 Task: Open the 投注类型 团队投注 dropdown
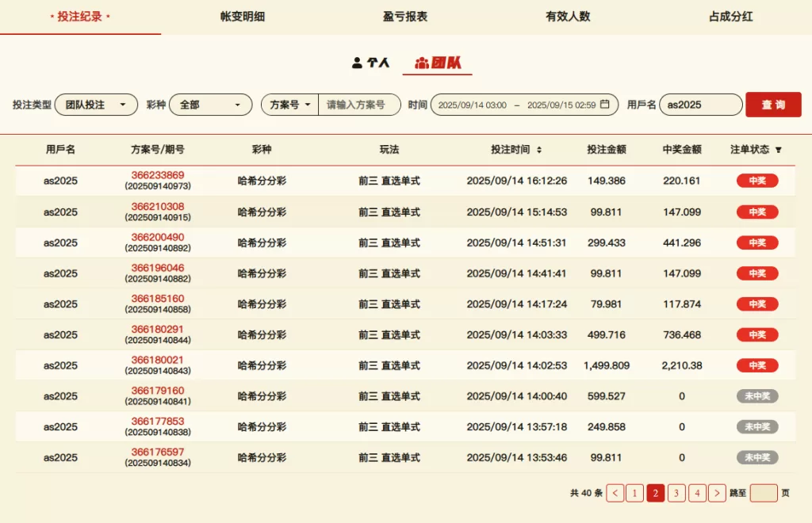point(96,105)
